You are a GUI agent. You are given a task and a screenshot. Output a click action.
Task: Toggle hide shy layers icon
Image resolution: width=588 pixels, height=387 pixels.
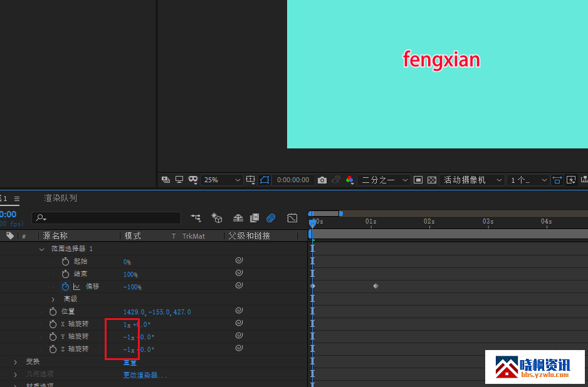click(238, 218)
